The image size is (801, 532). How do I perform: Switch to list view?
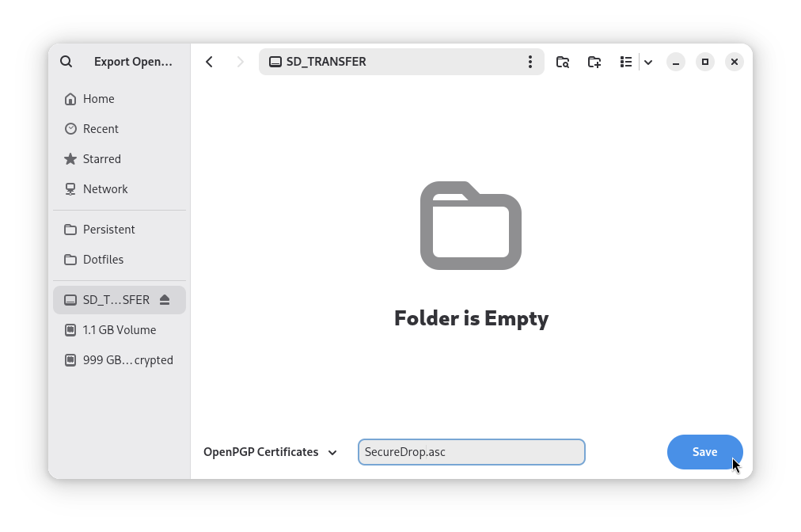[625, 61]
